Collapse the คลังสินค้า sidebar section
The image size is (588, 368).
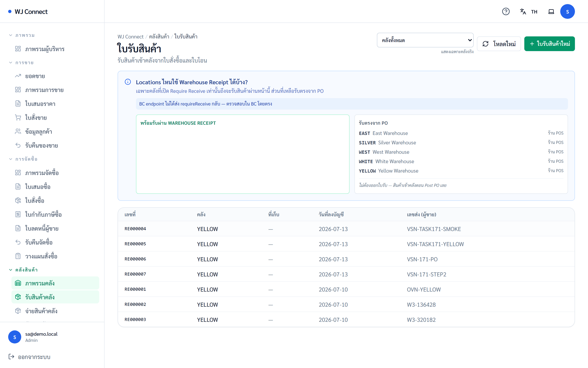click(x=23, y=270)
